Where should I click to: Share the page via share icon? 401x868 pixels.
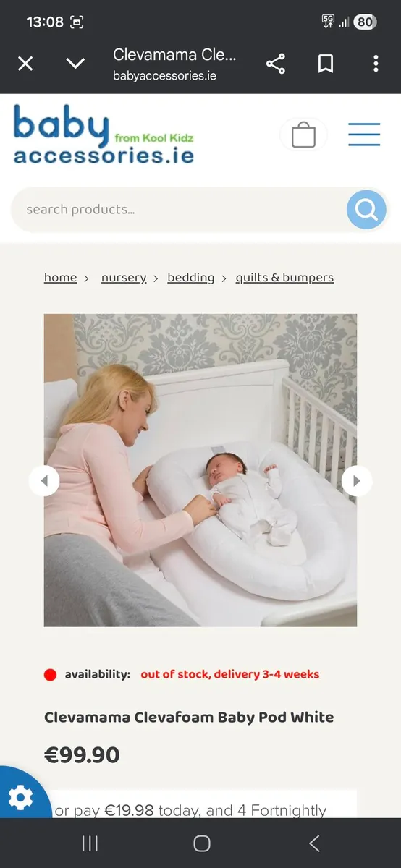(x=275, y=64)
